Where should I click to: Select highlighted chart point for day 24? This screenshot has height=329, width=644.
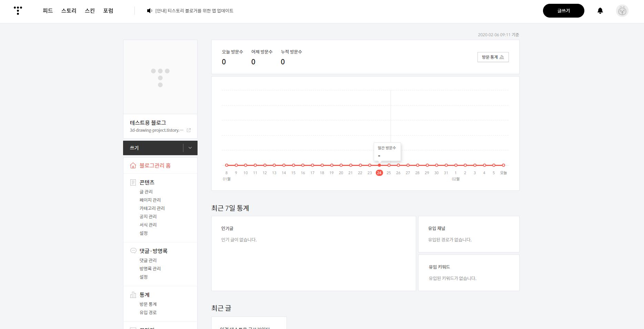coord(379,165)
